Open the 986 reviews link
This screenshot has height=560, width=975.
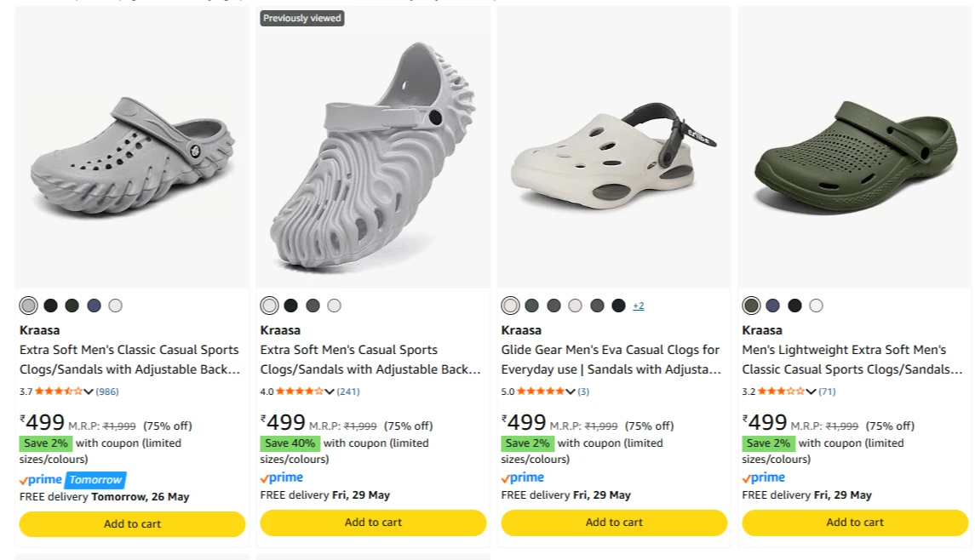click(x=107, y=391)
